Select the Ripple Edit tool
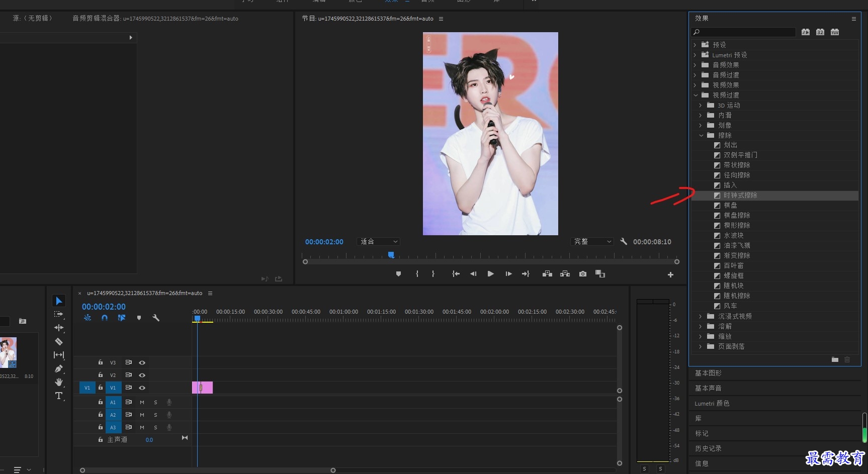The height and width of the screenshot is (474, 868). coord(59,328)
